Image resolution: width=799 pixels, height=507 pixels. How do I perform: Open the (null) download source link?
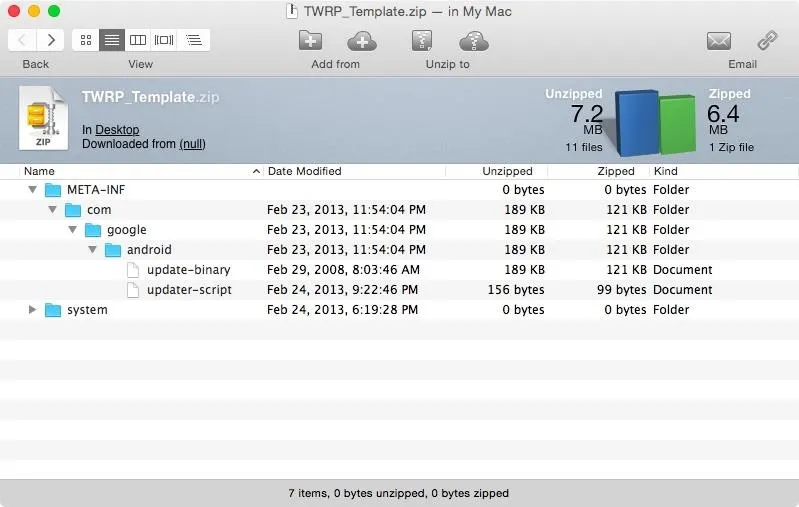point(192,144)
